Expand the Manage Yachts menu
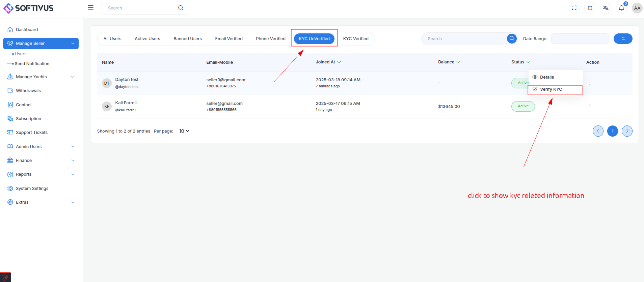 [41, 77]
